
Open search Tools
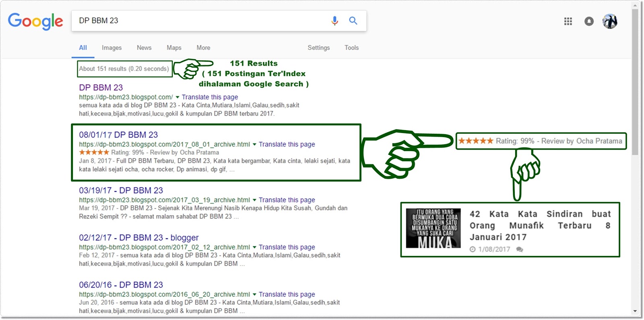pyautogui.click(x=351, y=48)
